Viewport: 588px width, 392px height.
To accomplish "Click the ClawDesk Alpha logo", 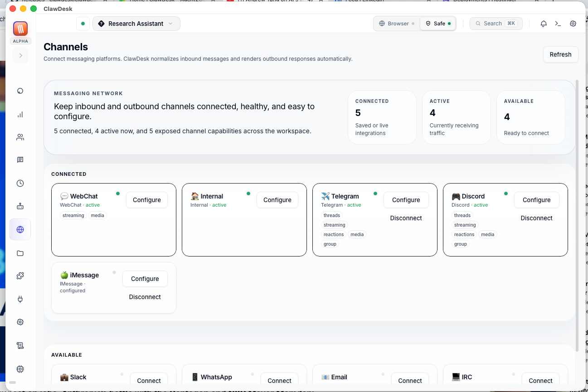I will pyautogui.click(x=20, y=29).
